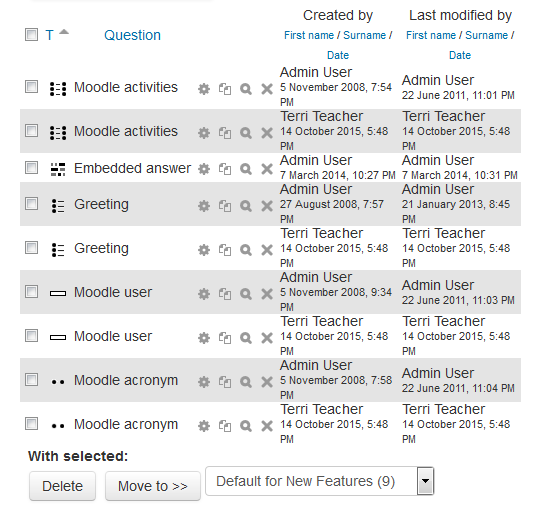Viewport: 555px width, 527px height.
Task: Preview Admin User's Moodle acronym question
Action: tap(246, 382)
